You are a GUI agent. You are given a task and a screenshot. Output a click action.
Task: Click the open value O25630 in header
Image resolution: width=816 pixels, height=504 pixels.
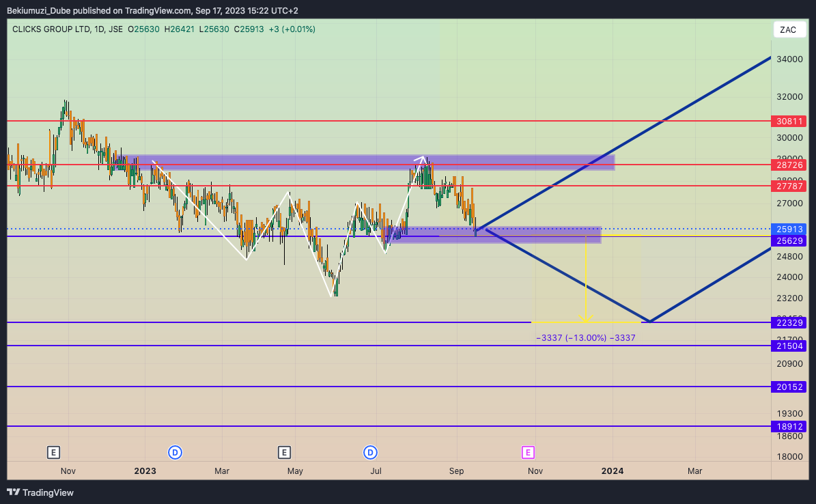[x=143, y=29]
